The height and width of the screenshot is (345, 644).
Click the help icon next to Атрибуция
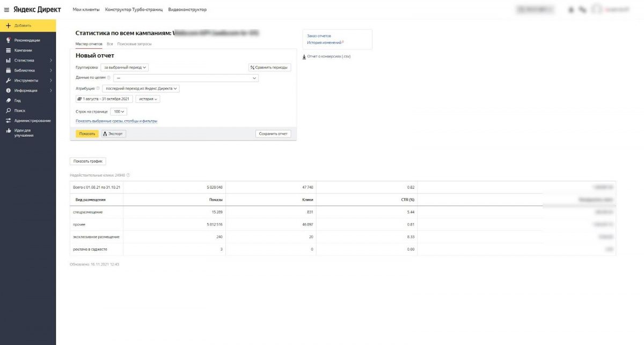click(x=98, y=89)
